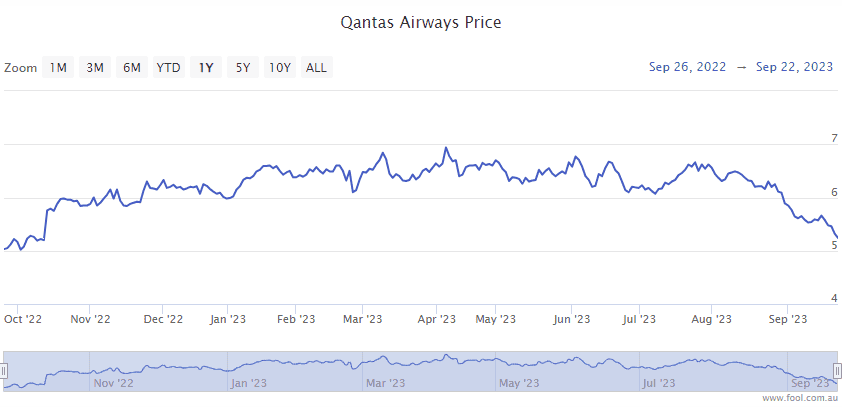Choose the YTD zoom option
Screen dimensions: 842x407
coord(168,68)
